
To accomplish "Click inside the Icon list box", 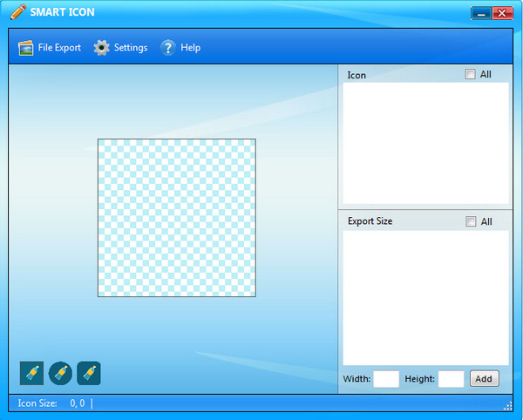I will coord(425,144).
